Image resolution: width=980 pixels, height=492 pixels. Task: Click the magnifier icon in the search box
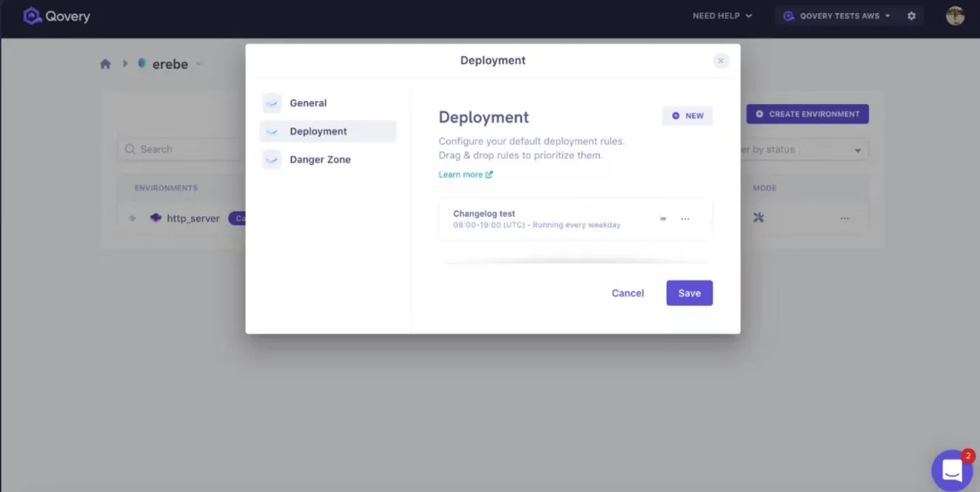[x=130, y=148]
